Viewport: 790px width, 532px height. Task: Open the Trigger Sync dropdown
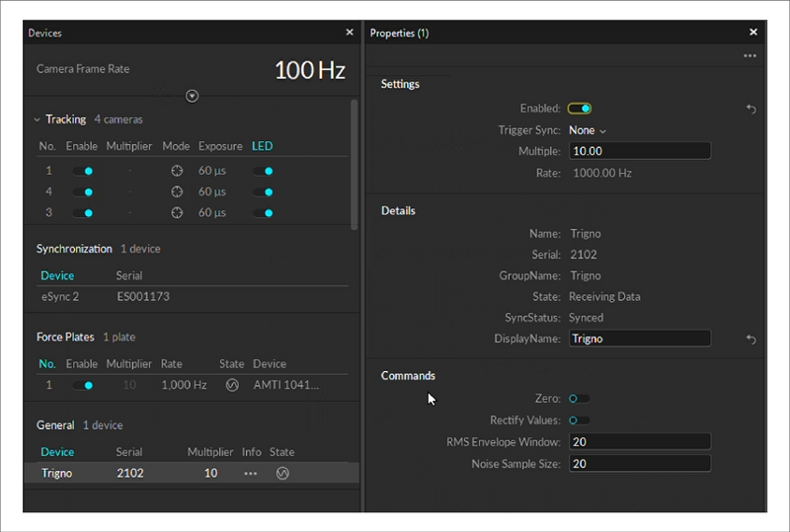(x=588, y=130)
